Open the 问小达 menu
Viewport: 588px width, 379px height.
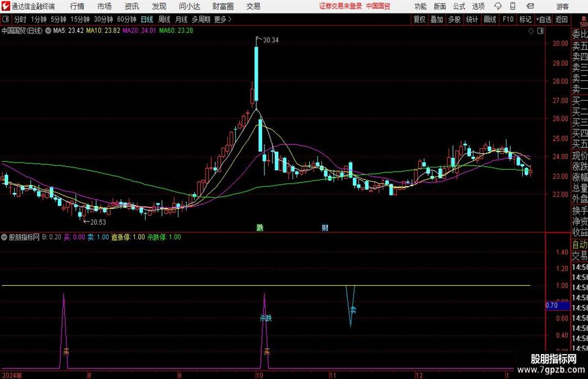(189, 6)
